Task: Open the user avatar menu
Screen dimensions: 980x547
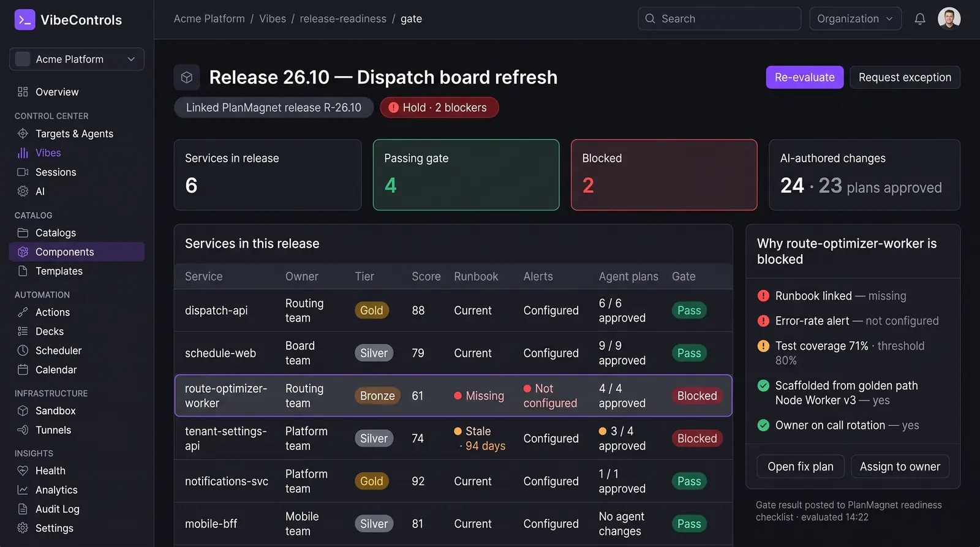Action: [949, 18]
